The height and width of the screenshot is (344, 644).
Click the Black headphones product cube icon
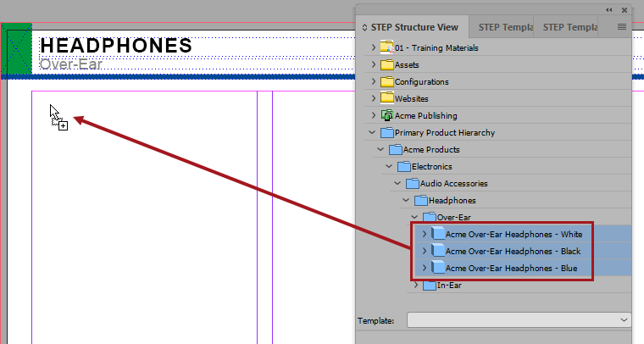point(438,251)
